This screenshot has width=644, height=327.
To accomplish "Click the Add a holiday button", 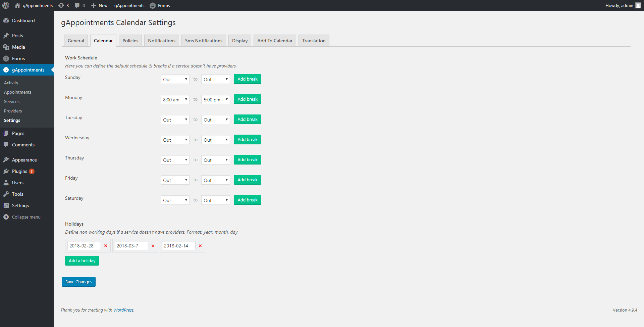I will pos(82,261).
